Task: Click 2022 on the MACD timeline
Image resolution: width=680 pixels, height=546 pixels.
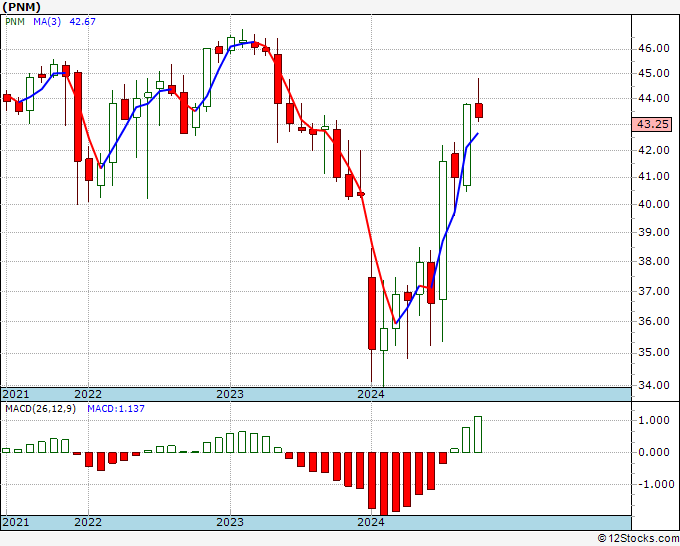Action: [88, 522]
